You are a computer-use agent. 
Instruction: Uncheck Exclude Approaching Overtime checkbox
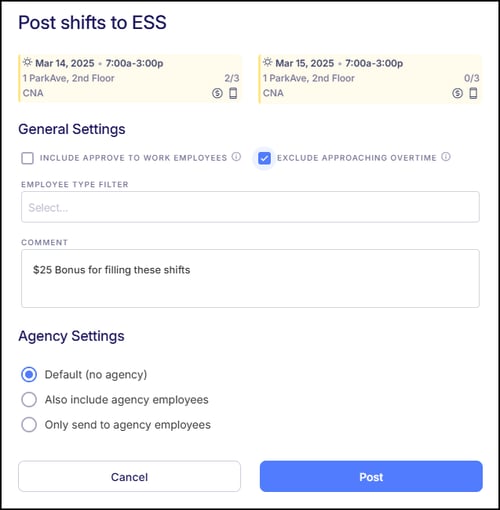265,158
